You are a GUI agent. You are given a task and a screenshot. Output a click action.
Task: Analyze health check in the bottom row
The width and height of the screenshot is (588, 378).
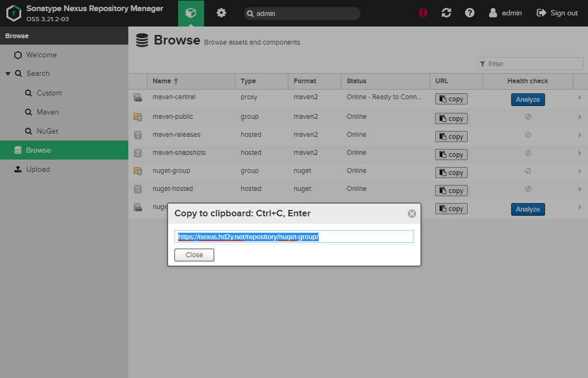click(x=528, y=209)
